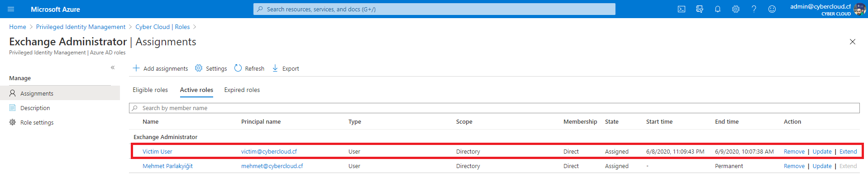Update the Mehmet Parlakyiğit assignment
The image size is (868, 188).
pos(822,166)
